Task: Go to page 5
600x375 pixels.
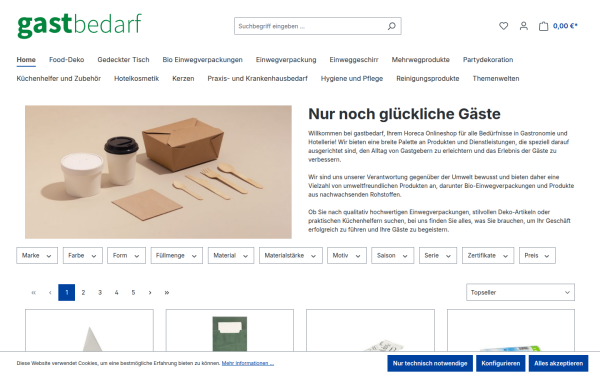Action: (x=133, y=292)
